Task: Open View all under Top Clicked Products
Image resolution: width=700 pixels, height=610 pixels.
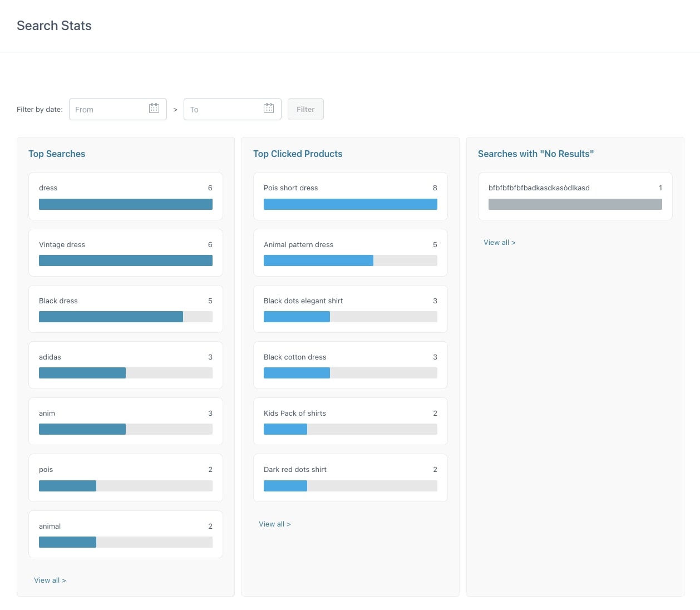Action: [x=275, y=524]
